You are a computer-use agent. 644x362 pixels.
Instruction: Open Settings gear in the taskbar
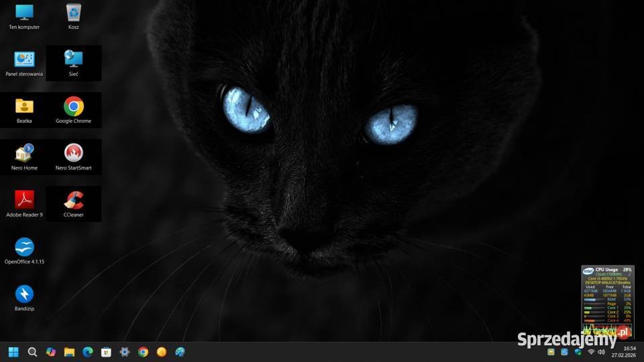[x=124, y=352]
